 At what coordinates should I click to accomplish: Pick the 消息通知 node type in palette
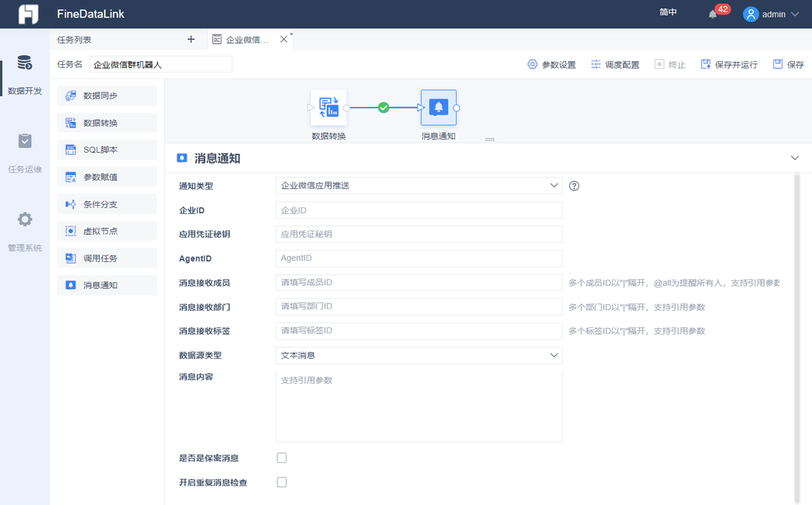pyautogui.click(x=107, y=285)
